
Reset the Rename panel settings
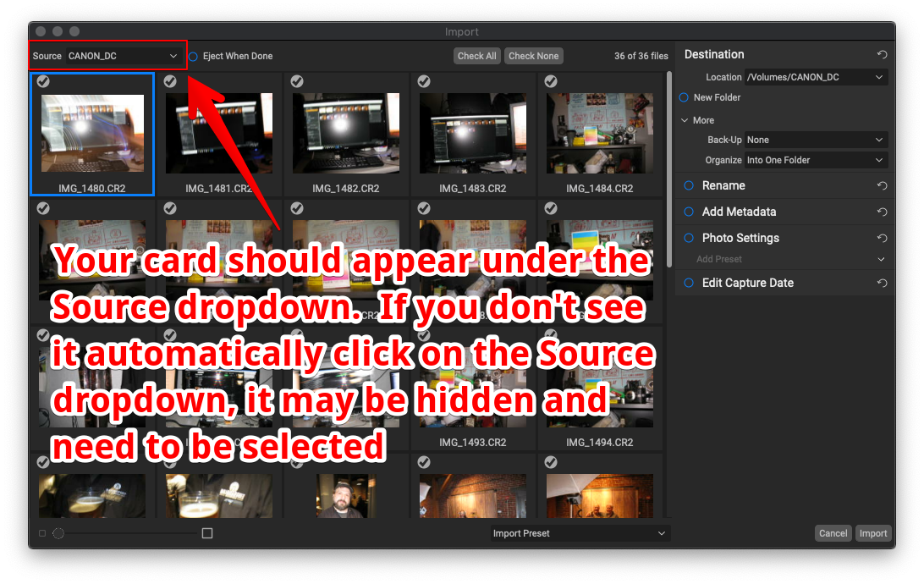point(882,186)
